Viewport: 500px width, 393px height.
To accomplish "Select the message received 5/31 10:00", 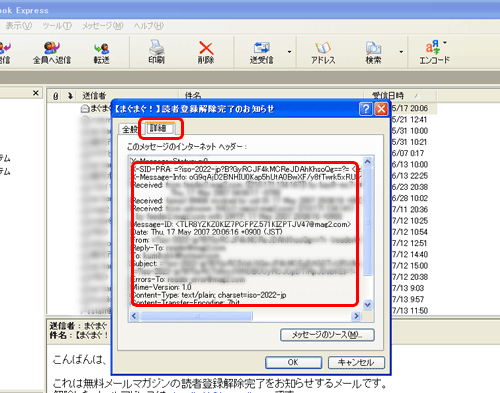I will point(410,131).
